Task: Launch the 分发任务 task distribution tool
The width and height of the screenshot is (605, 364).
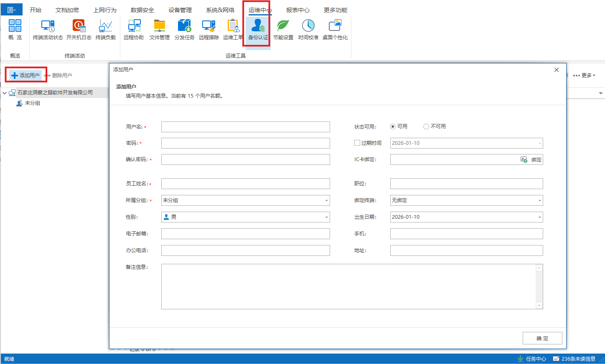Action: point(184,29)
